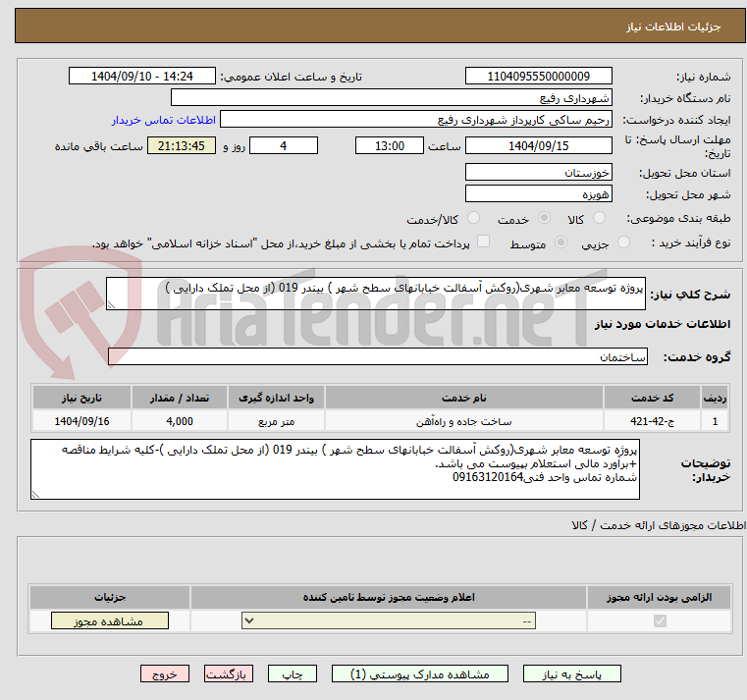747x700 pixels.
Task: Click the خروج exit button
Action: pyautogui.click(x=164, y=673)
